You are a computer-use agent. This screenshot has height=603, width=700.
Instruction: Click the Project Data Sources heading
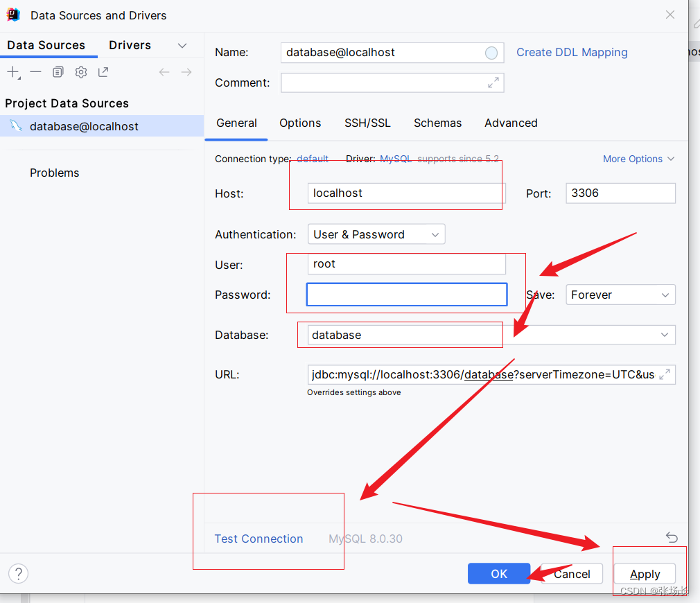tap(67, 103)
